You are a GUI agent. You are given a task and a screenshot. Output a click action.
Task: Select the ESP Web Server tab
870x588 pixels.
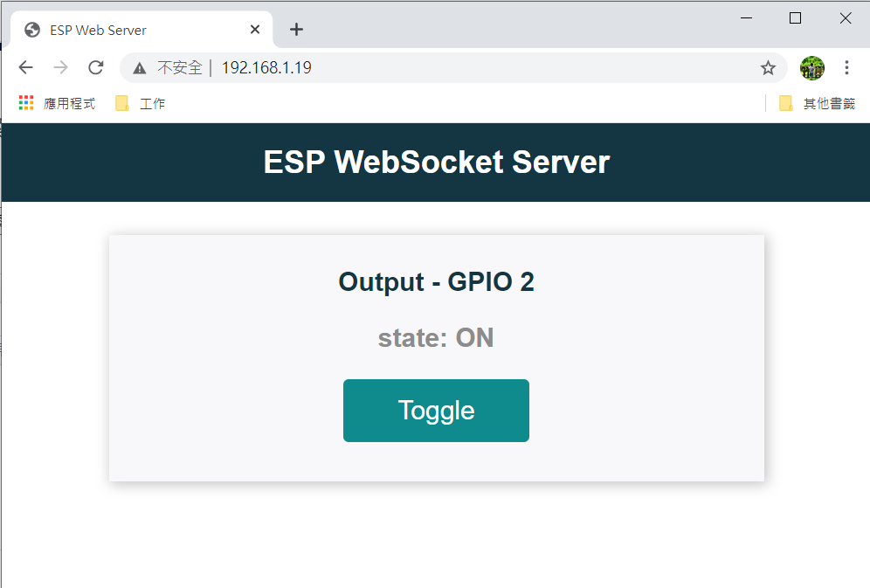131,30
